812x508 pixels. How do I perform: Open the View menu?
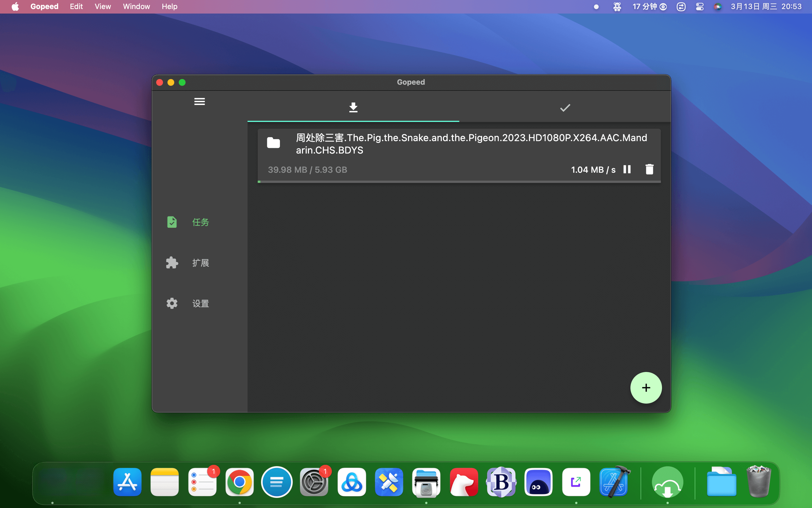point(103,6)
